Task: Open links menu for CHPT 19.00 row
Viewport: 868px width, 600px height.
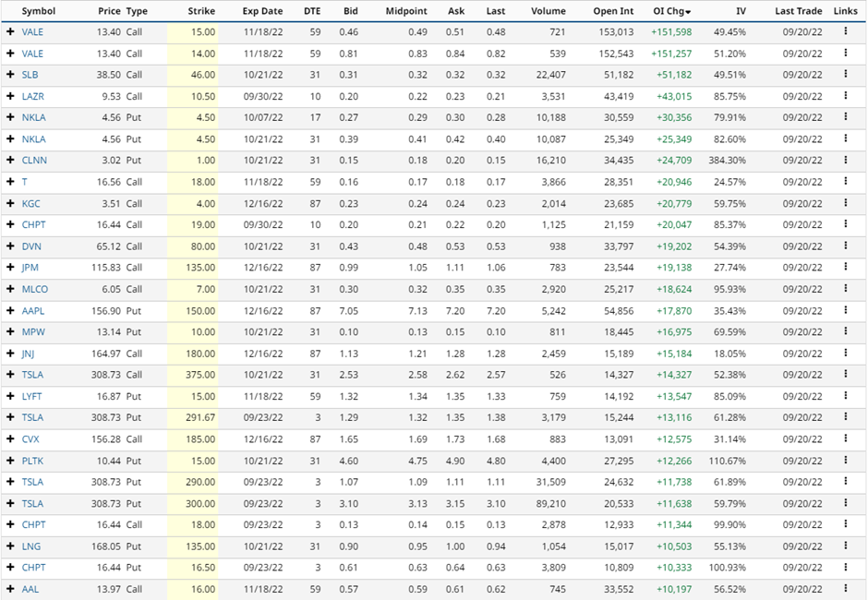Action: tap(845, 224)
